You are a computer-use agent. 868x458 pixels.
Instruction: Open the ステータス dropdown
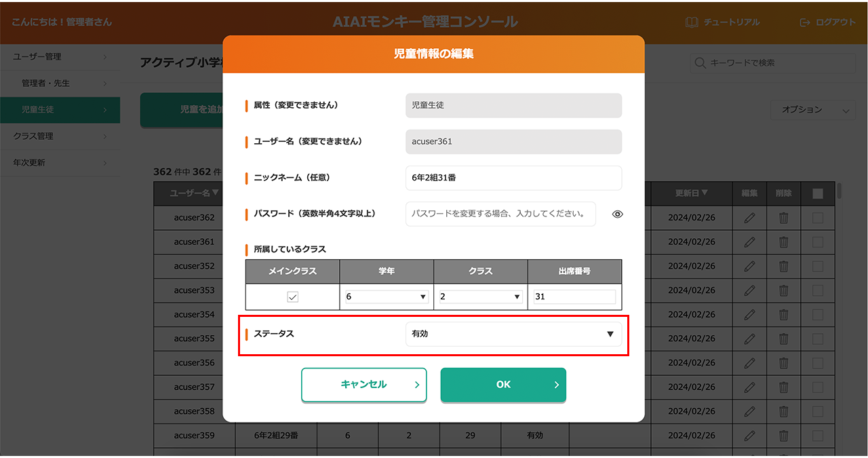(513, 334)
